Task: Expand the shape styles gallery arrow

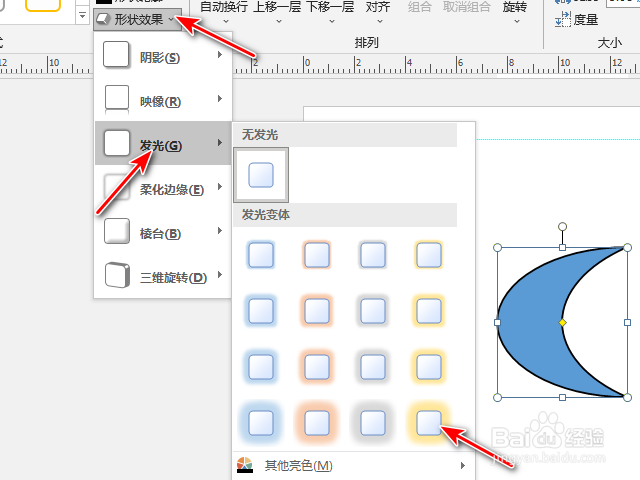Action: coord(82,16)
